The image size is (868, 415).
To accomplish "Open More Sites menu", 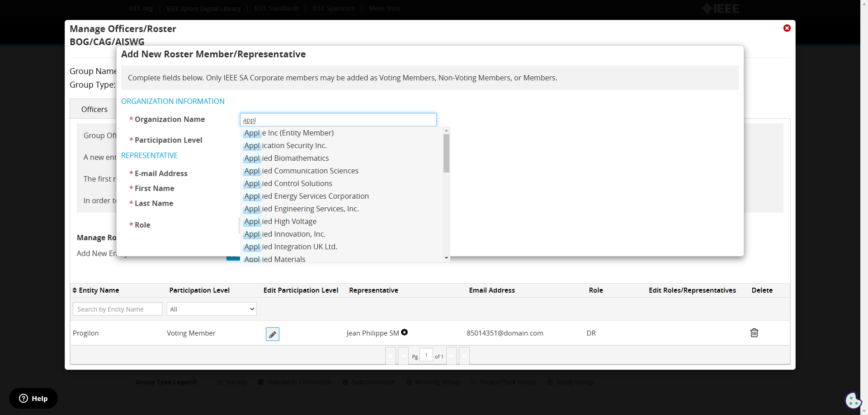I will (384, 8).
